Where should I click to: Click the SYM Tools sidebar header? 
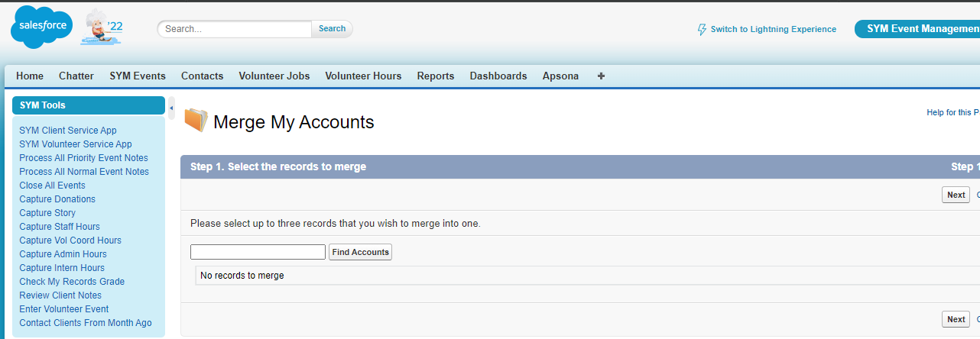(x=89, y=105)
